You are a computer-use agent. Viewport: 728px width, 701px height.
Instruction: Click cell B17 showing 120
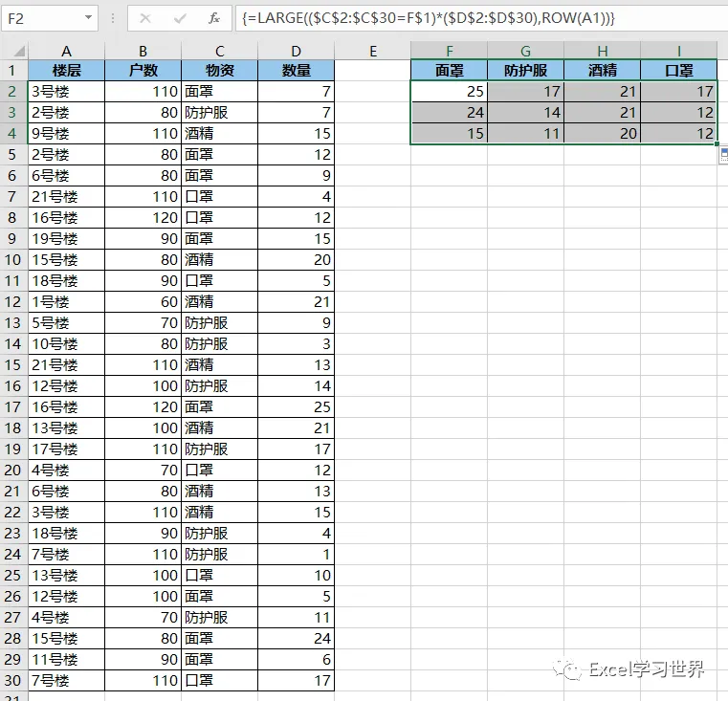(143, 407)
